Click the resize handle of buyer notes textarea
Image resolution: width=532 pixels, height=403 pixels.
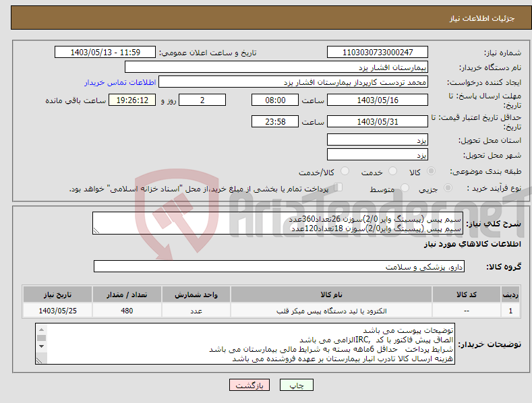[x=39, y=361]
